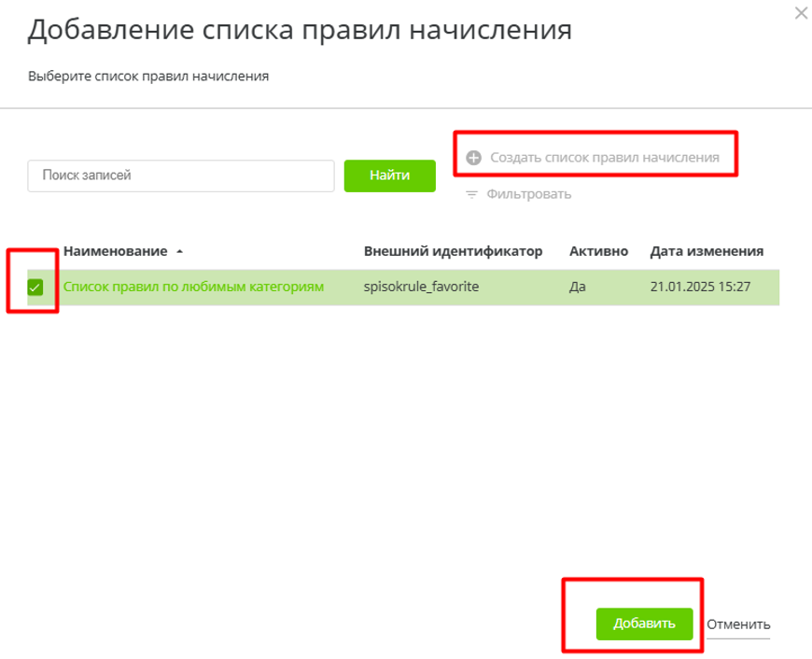Screen dimensions: 812x659
Task: Open Список правил по любимым категориям
Action: click(193, 287)
